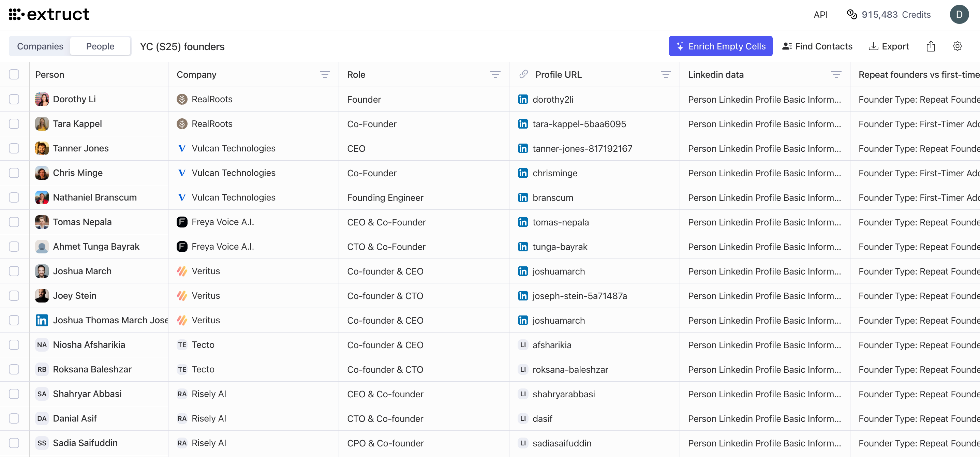Viewport: 980px width, 457px height.
Task: Open the Linkedin data column filter
Action: pyautogui.click(x=836, y=74)
